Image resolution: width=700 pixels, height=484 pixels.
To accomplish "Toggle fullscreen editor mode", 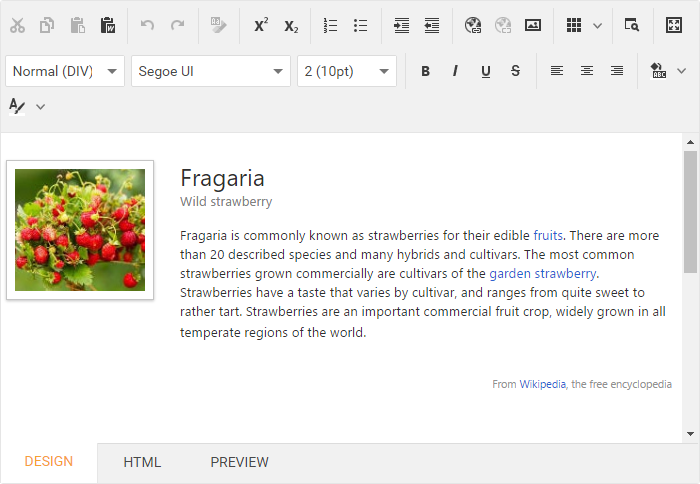I will 674,26.
